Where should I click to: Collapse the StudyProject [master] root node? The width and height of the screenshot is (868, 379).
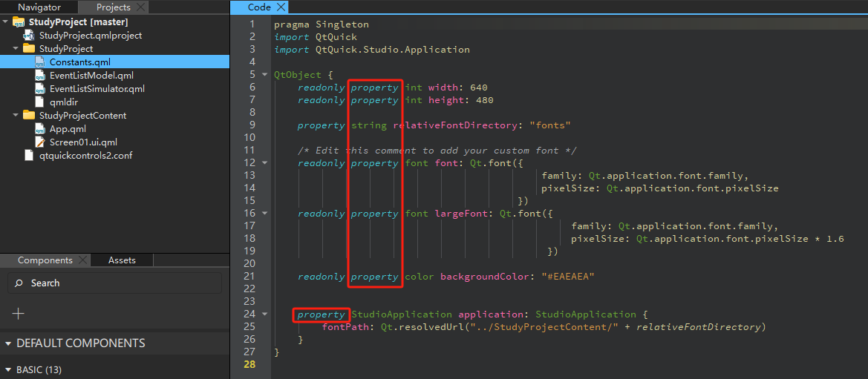[x=6, y=22]
